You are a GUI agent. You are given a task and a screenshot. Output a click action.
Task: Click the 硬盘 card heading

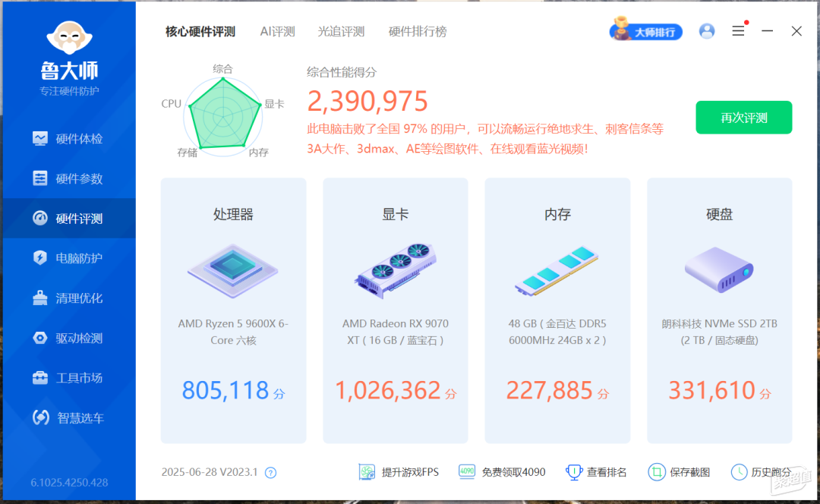(720, 214)
